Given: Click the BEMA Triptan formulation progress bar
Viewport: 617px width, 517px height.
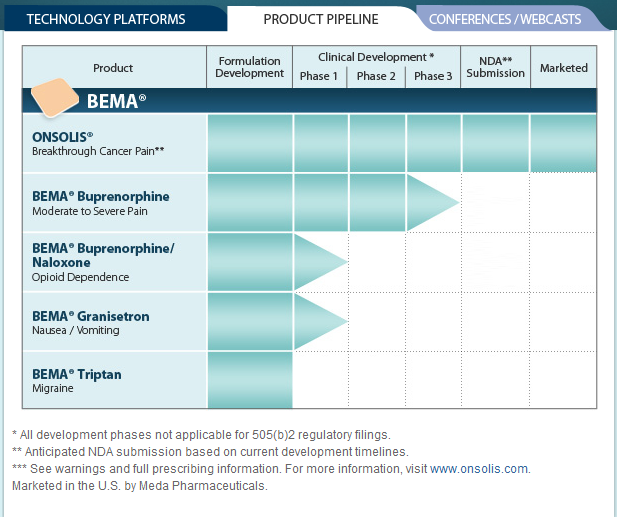Looking at the screenshot, I should coord(250,380).
